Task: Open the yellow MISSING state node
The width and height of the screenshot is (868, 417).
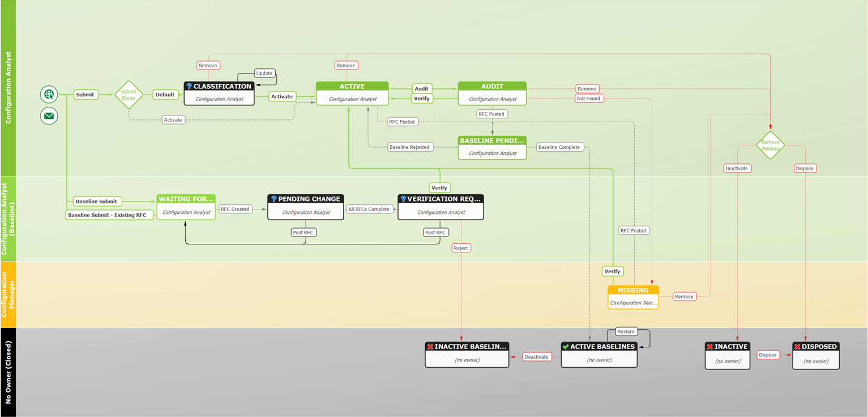Action: click(633, 297)
